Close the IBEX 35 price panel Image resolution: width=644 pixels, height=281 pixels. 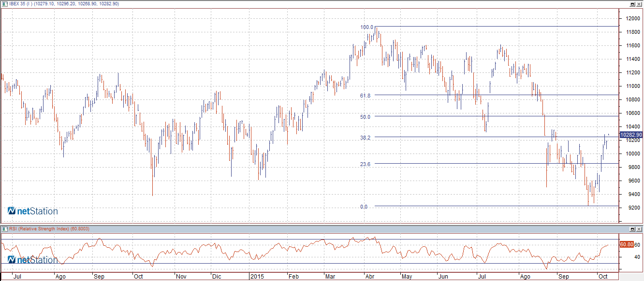pyautogui.click(x=639, y=4)
